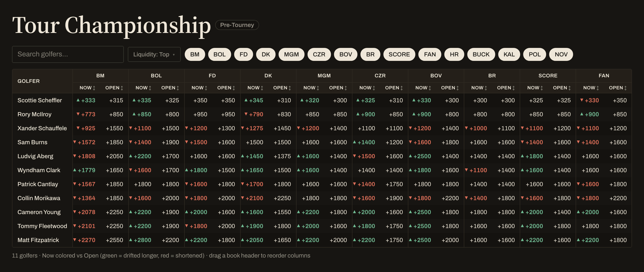Toggle the BOL sportsbook chip

click(219, 54)
